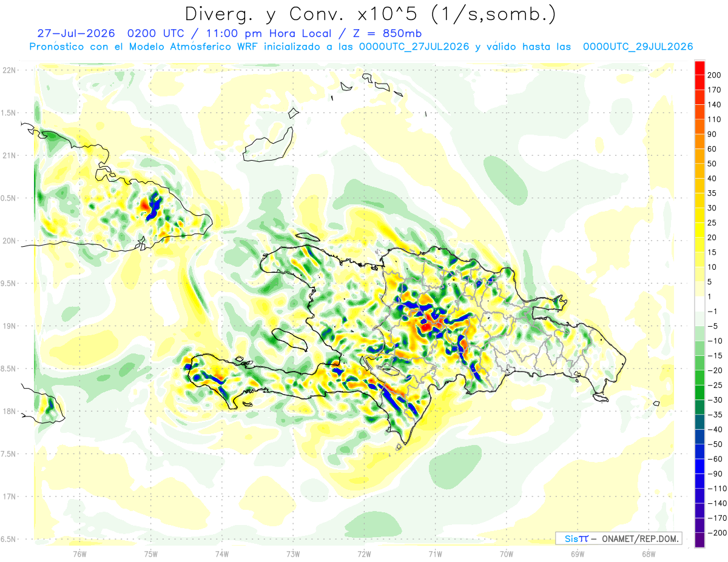Screen dimensions: 728x562
Task: Click the color bar value -25
Action: (x=715, y=385)
